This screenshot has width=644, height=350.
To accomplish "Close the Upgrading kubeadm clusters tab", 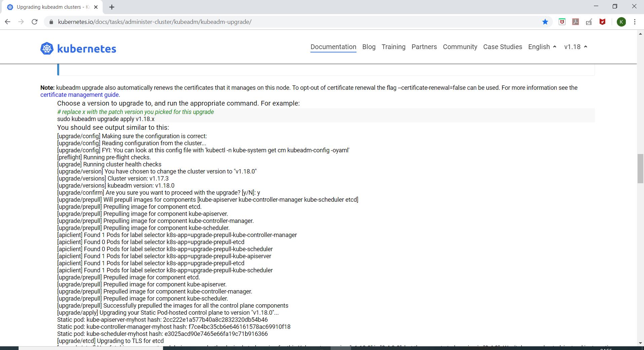I will pos(96,7).
